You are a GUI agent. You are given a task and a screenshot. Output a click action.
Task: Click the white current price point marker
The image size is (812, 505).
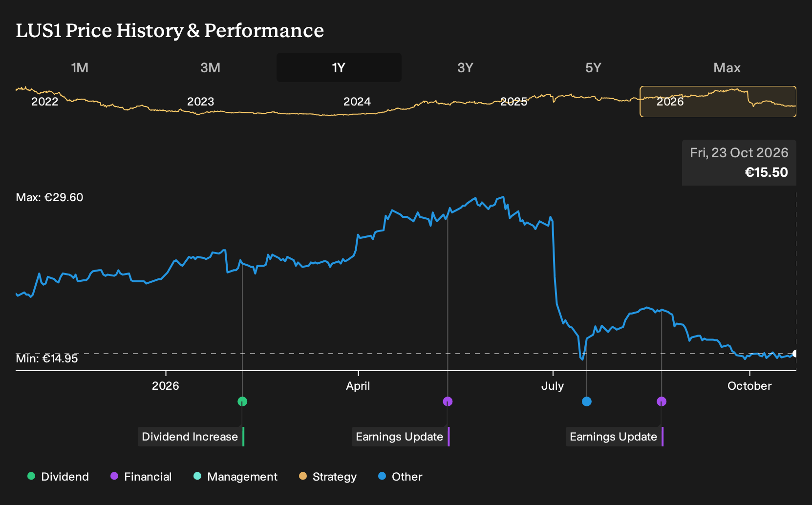(795, 354)
